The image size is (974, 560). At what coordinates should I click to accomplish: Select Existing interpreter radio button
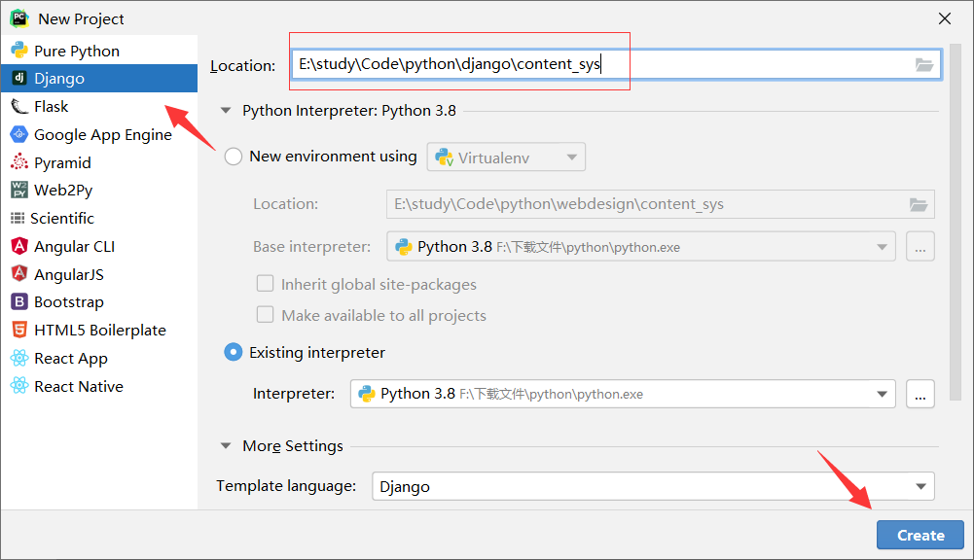click(234, 353)
